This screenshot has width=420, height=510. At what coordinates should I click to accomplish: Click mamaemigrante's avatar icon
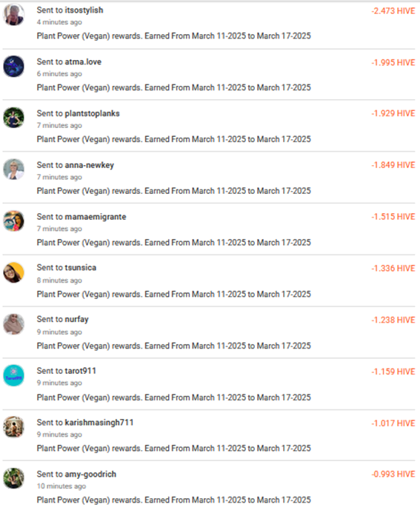point(13,221)
